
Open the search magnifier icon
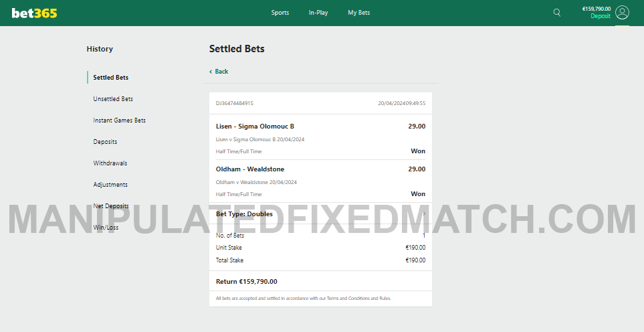[x=557, y=13]
